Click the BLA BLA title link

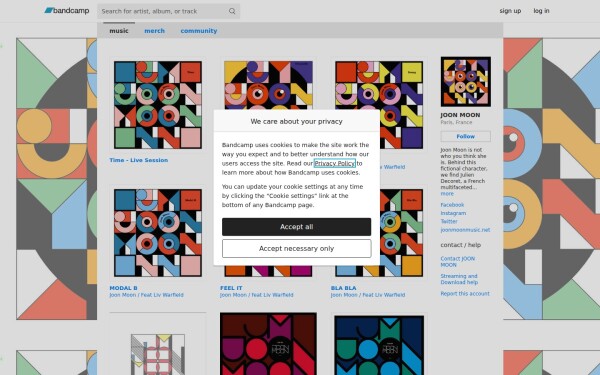point(344,288)
